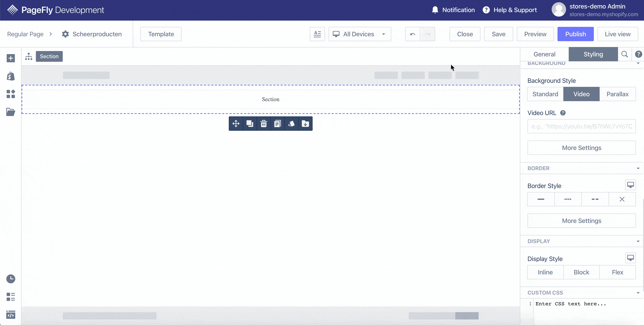Switch to General tab

pyautogui.click(x=544, y=54)
